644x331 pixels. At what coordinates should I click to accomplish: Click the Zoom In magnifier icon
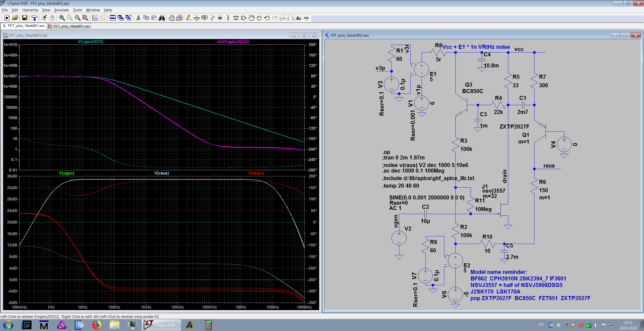coord(62,18)
